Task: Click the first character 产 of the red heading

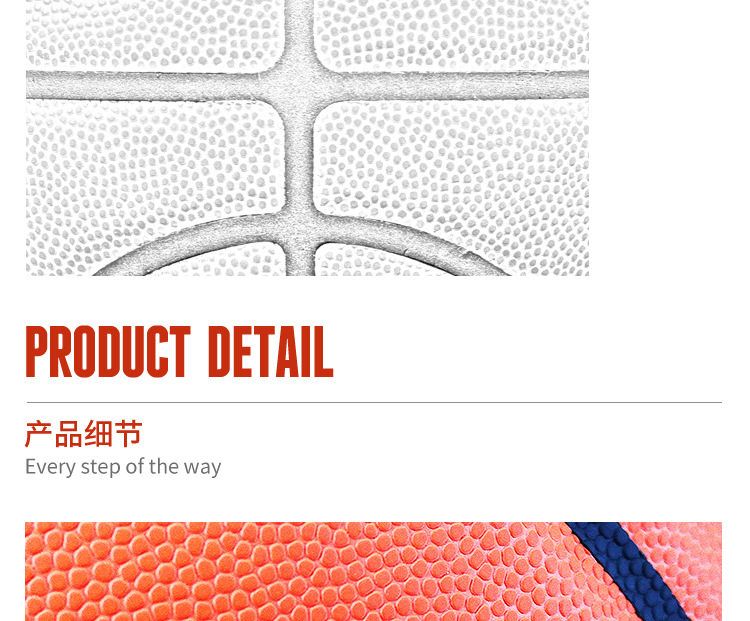Action: pos(39,434)
